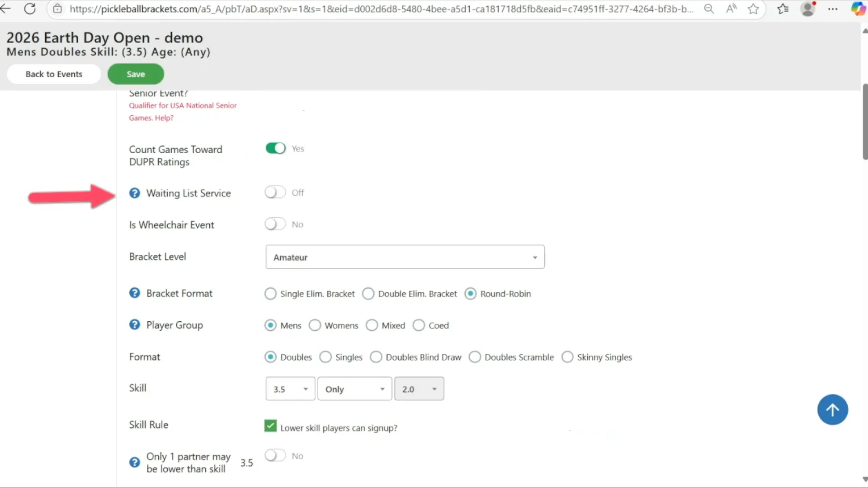Open the USA National Senior Games Help link
This screenshot has width=868, height=488.
164,118
